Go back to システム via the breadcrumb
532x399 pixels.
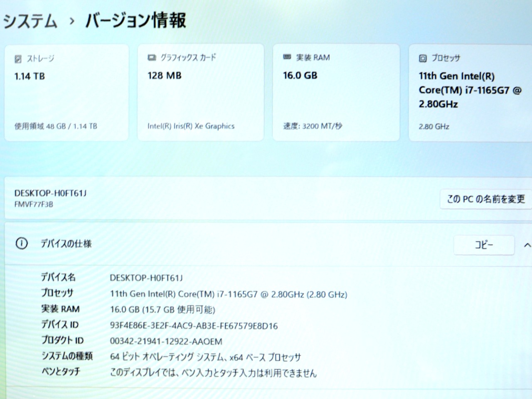30,21
